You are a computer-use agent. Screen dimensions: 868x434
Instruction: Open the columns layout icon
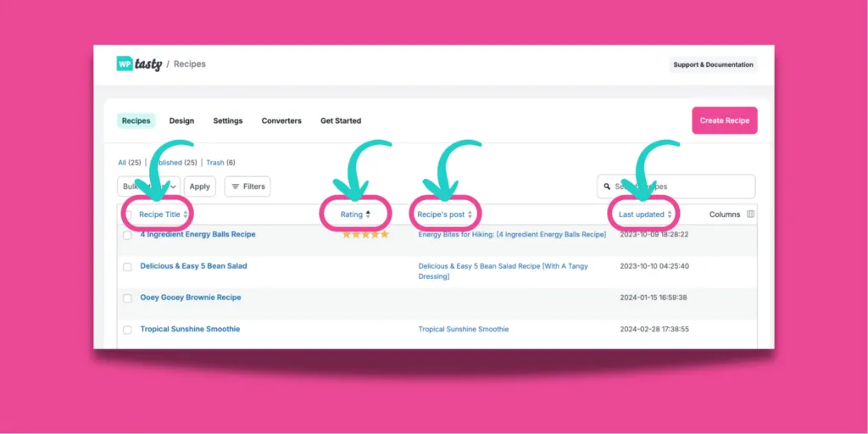click(751, 214)
